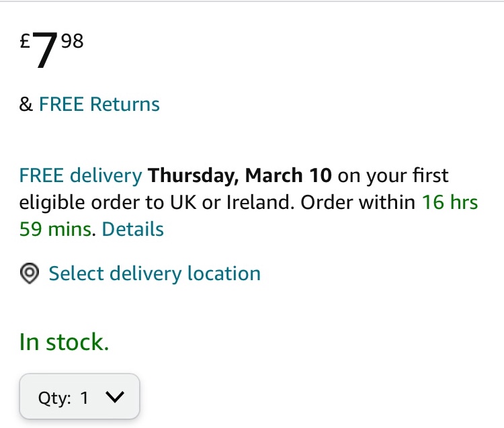The height and width of the screenshot is (428, 504).
Task: Open the FREE Returns link
Action: [99, 105]
